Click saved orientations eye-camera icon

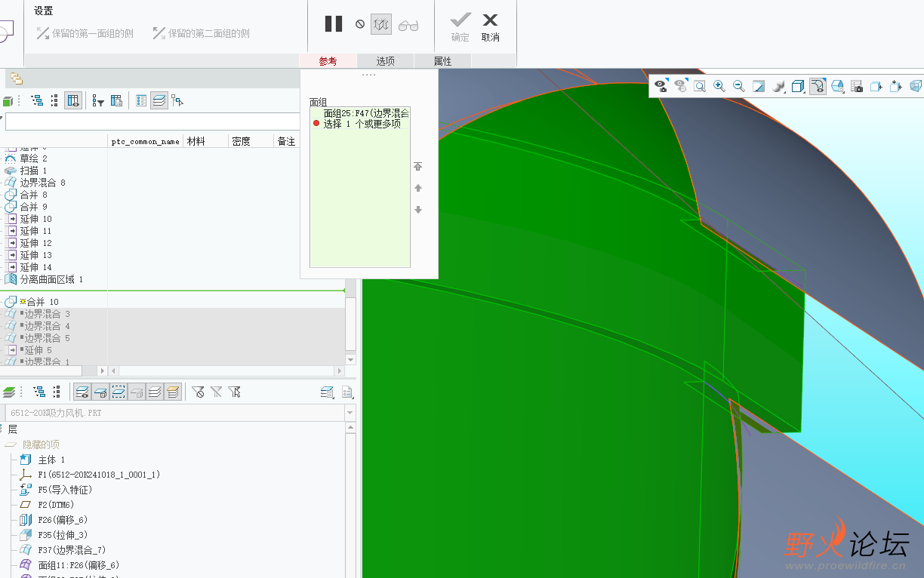pos(661,86)
